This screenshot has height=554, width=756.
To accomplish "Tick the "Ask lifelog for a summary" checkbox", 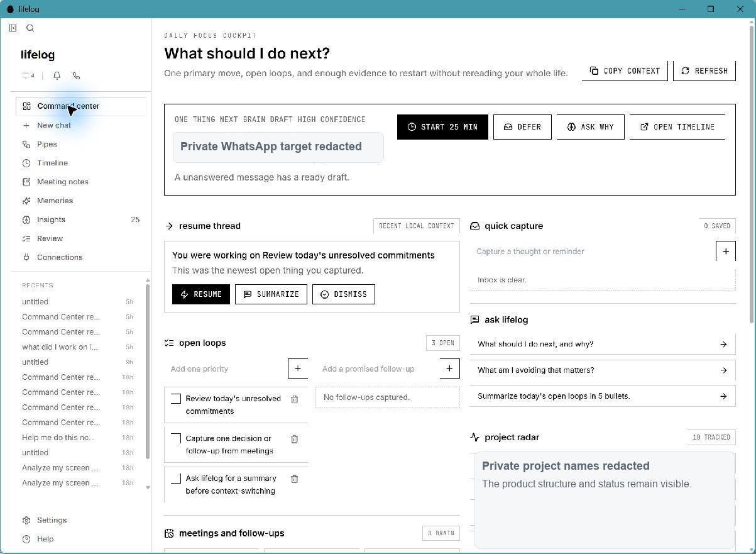I will click(x=176, y=479).
